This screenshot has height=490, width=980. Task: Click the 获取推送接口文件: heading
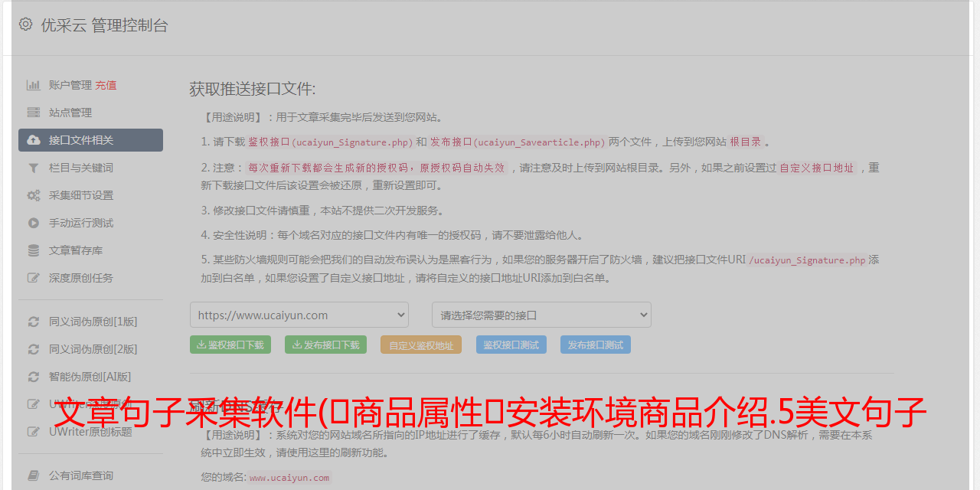click(x=253, y=89)
